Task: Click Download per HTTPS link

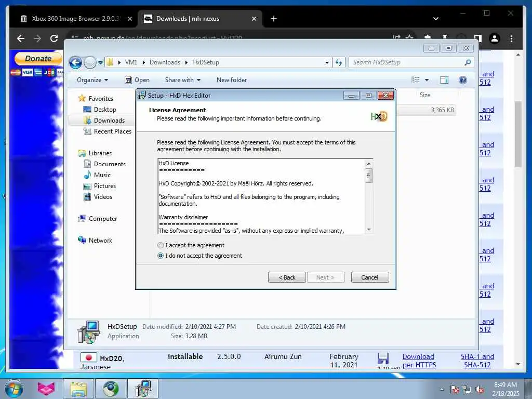Action: (419, 361)
